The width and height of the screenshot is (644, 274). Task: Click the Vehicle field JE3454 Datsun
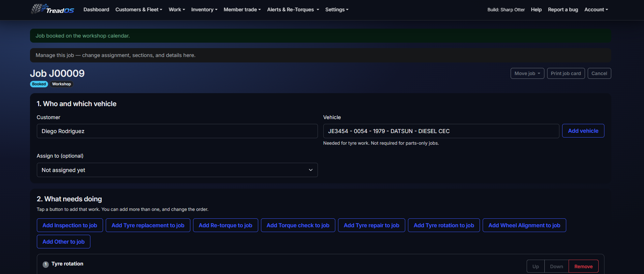[x=441, y=131]
